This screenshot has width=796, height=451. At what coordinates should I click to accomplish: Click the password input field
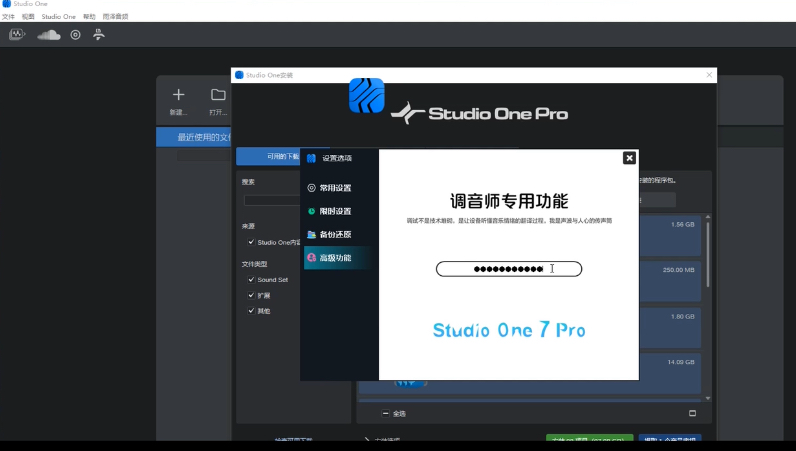tap(508, 269)
